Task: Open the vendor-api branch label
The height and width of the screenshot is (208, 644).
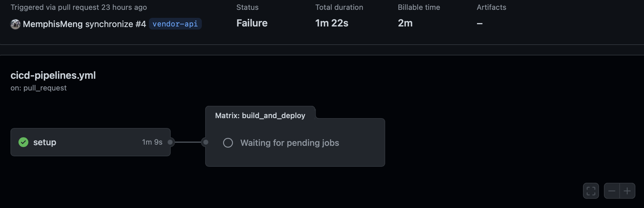Action: (x=175, y=24)
